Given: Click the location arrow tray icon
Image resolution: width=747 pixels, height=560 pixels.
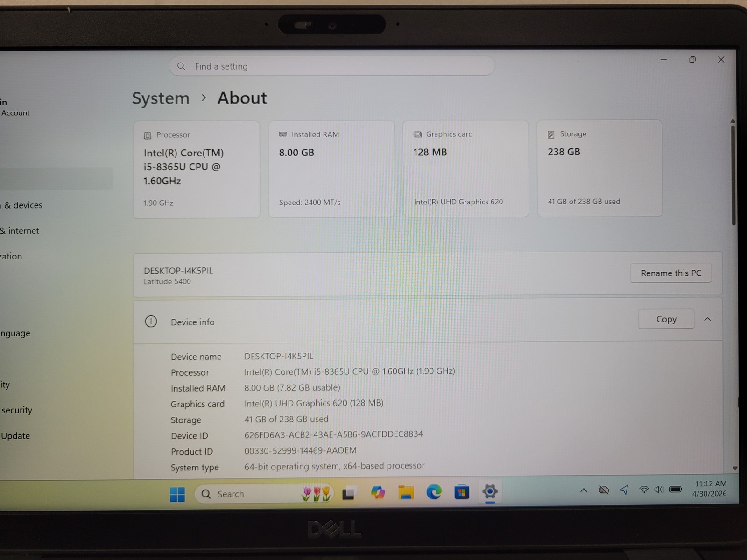Looking at the screenshot, I should (x=624, y=490).
